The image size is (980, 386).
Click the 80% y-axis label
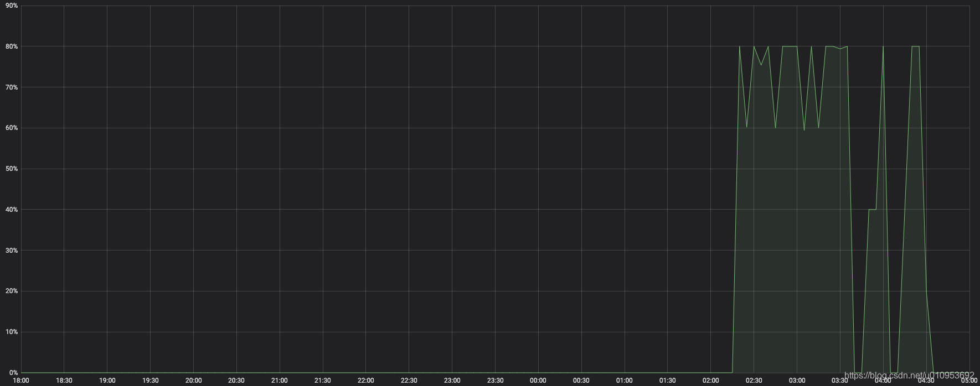coord(11,46)
